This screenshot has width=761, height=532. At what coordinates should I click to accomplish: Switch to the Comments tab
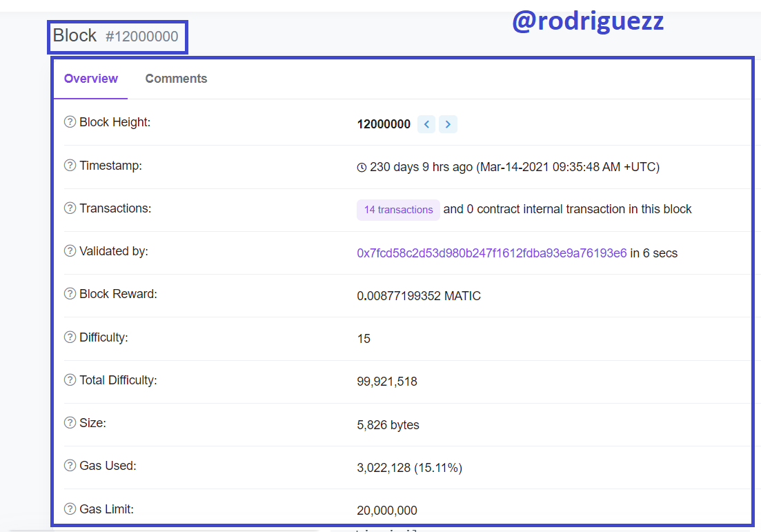(176, 79)
